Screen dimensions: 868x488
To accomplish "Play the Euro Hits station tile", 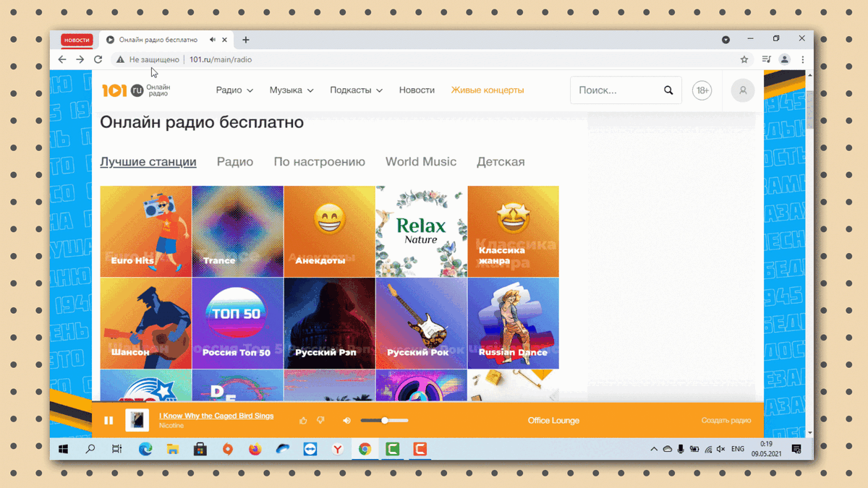I will [x=146, y=231].
